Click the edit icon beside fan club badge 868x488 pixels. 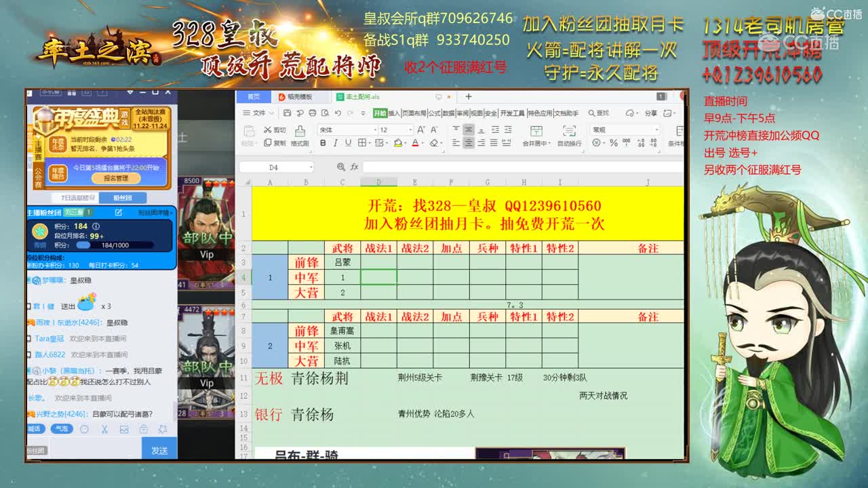pos(118,213)
